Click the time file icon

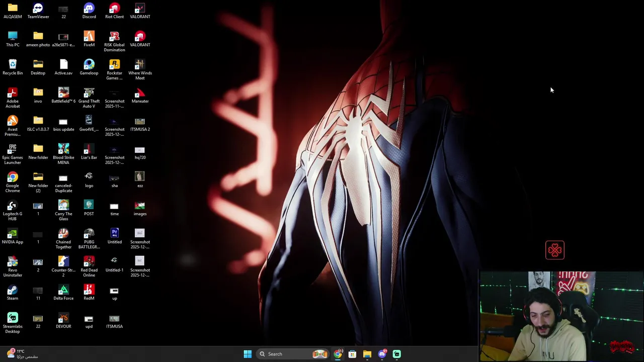114,208
